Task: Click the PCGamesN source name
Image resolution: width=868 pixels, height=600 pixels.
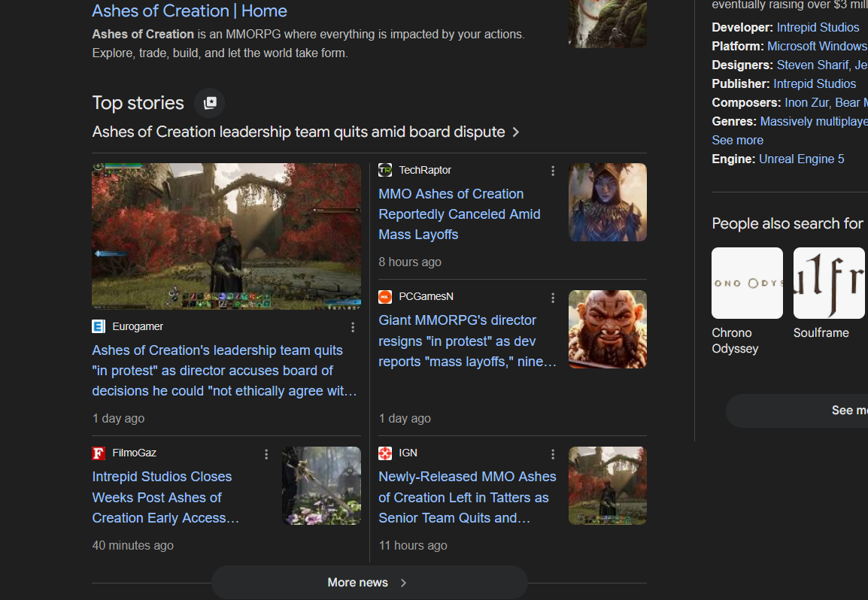Action: (426, 297)
